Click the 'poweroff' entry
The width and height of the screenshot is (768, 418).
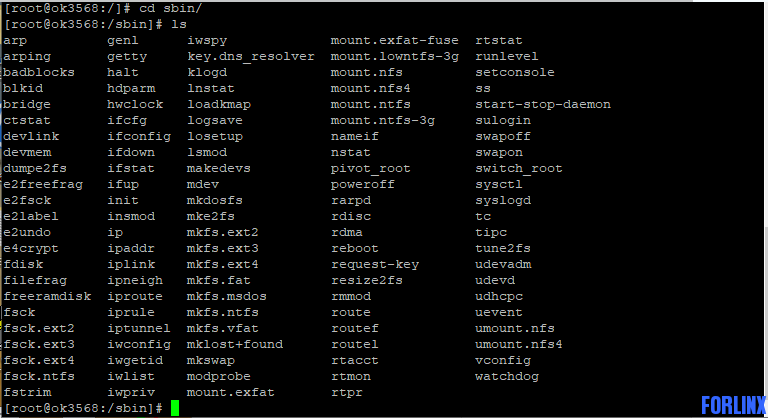coord(362,184)
